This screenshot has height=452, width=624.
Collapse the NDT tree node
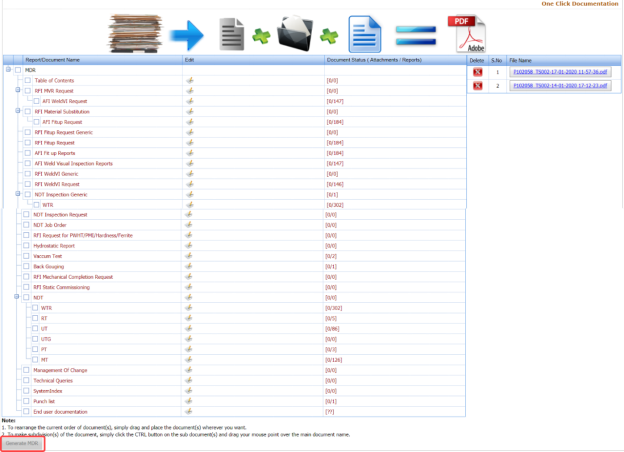point(18,297)
